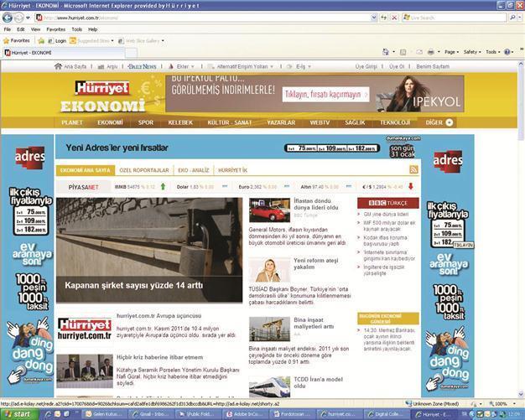Click the Hürriyet favicon in address bar
The width and height of the screenshot is (525, 420).
[x=39, y=18]
